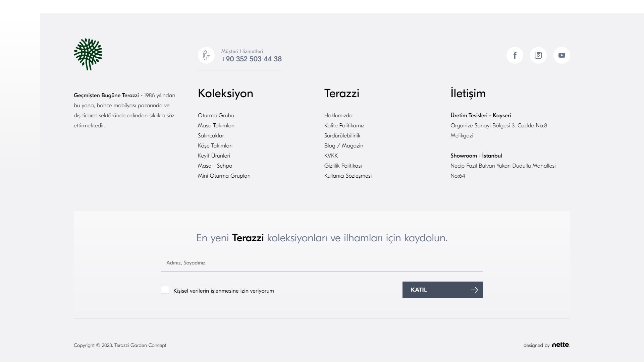644x362 pixels.
Task: Open the KVKK link
Action: coord(331,156)
